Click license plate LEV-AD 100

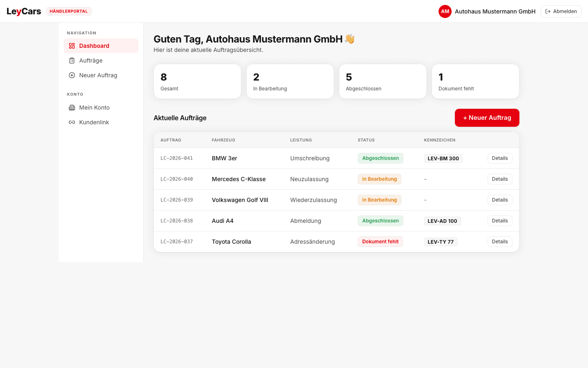442,221
